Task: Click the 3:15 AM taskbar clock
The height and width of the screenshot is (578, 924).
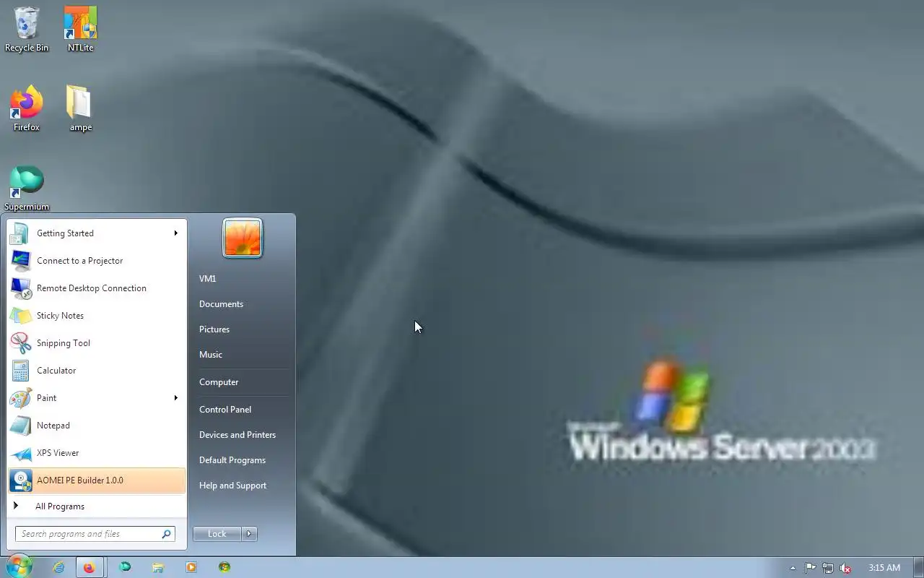Action: coord(884,568)
